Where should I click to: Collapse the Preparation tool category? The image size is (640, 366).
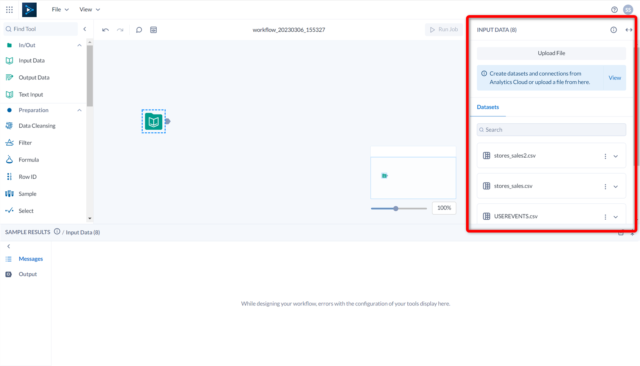tap(79, 110)
